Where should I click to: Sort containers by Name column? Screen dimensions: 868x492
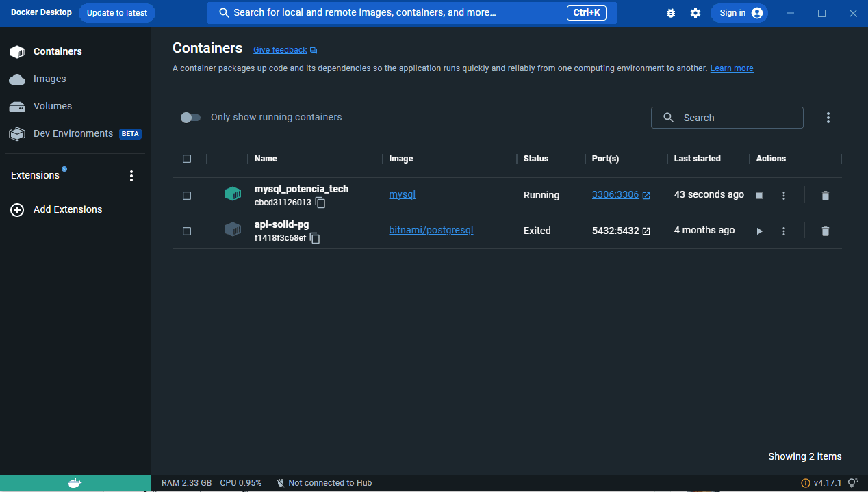pos(266,159)
